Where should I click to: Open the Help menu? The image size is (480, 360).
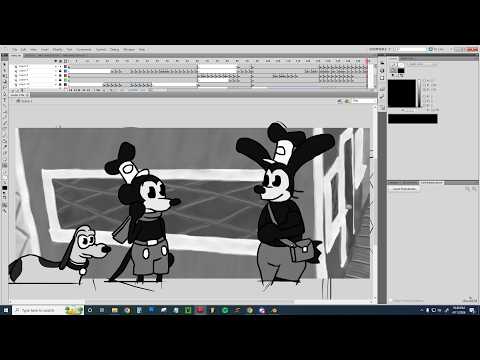coord(142,49)
